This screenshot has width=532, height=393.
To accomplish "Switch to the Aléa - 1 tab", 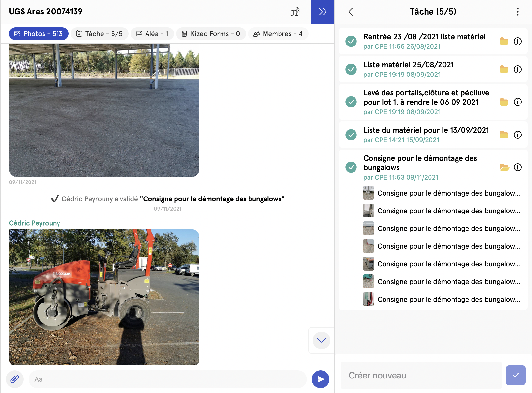I will pyautogui.click(x=152, y=34).
